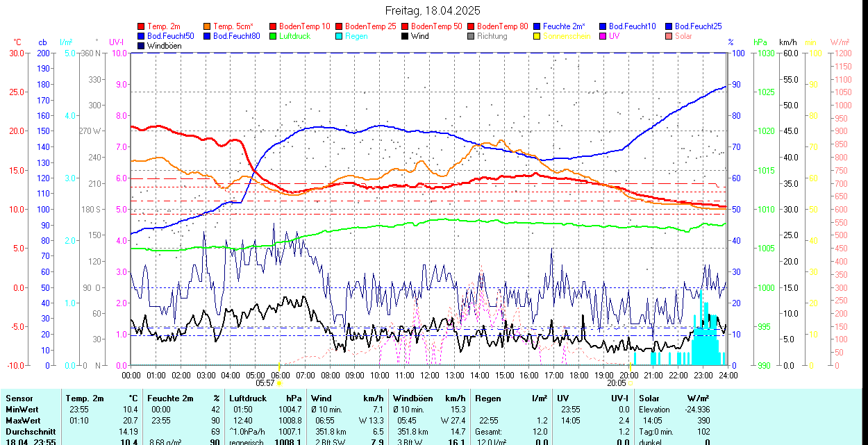The width and height of the screenshot is (868, 445).
Task: Select the green Luftdruck legend marker
Action: (274, 36)
